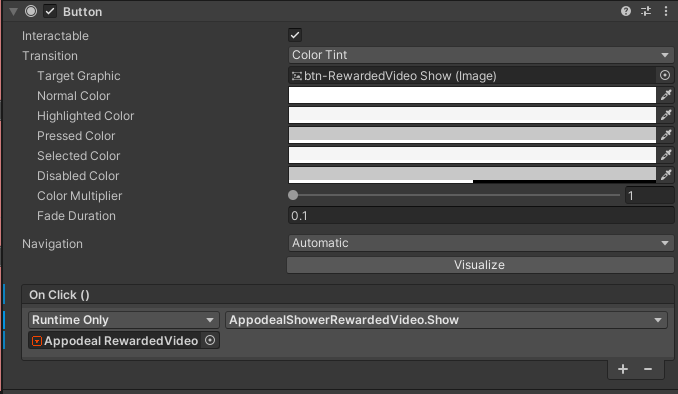This screenshot has height=394, width=678.
Task: Click the Button component title
Action: point(83,12)
